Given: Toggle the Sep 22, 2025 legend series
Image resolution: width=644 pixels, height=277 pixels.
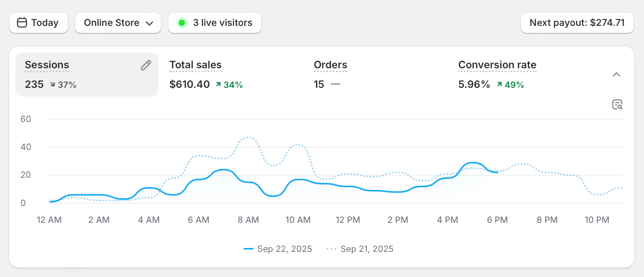Looking at the screenshot, I should [x=278, y=249].
